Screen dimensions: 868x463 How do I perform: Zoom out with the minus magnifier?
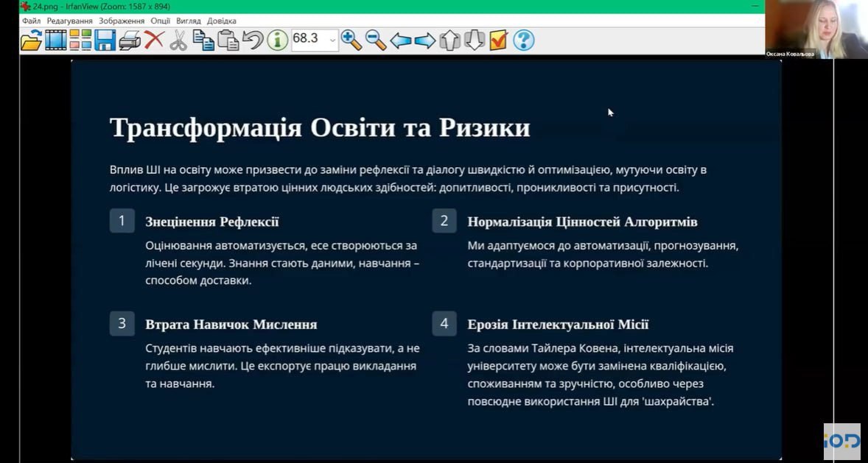tap(376, 40)
